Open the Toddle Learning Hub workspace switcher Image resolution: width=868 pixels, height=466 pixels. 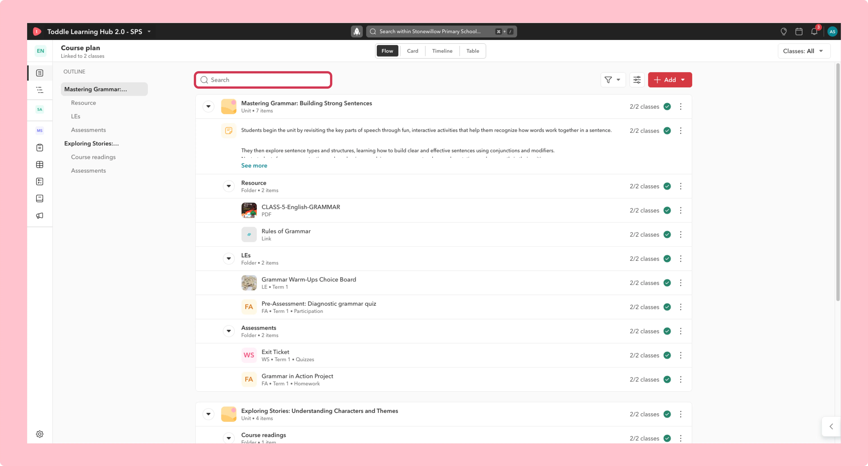coord(99,32)
